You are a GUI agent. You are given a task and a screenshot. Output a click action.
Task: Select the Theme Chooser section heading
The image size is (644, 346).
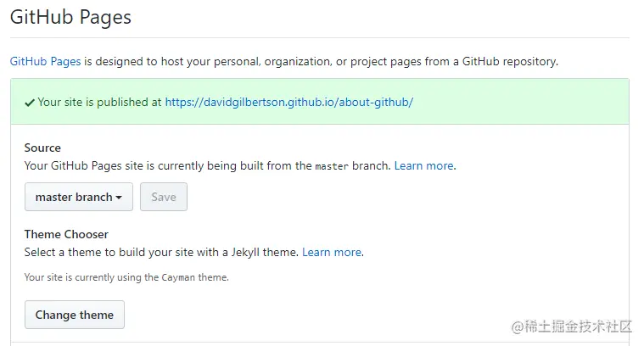(66, 234)
